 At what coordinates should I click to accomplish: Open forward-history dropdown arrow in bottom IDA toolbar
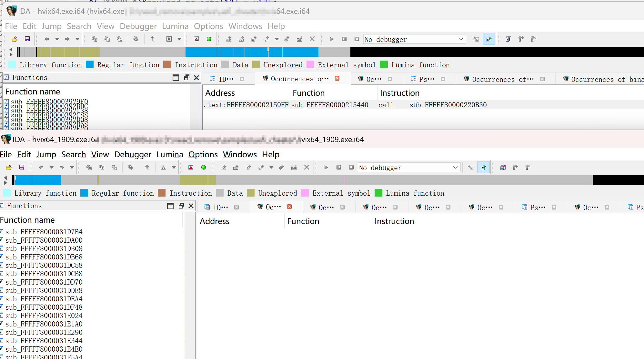pyautogui.click(x=72, y=167)
